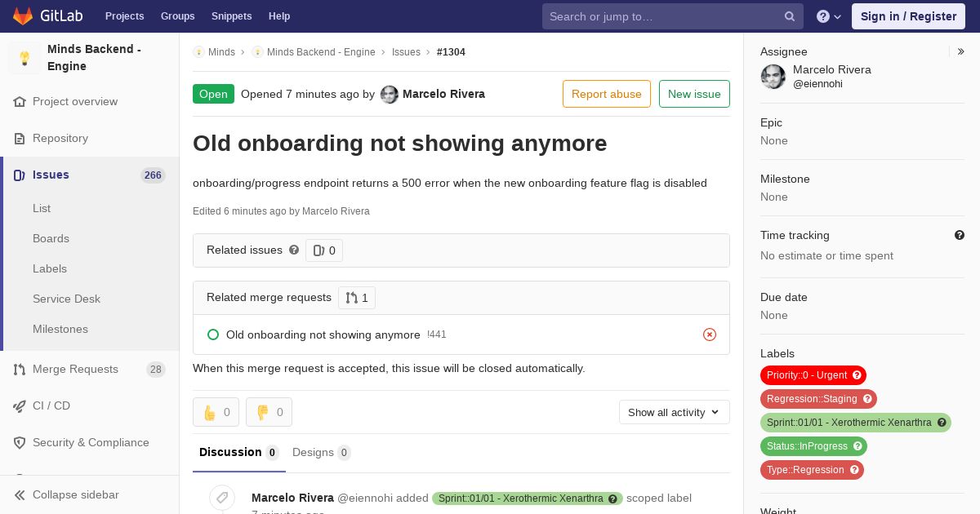Image resolution: width=980 pixels, height=514 pixels.
Task: Open the Projects menu
Action: click(x=124, y=16)
